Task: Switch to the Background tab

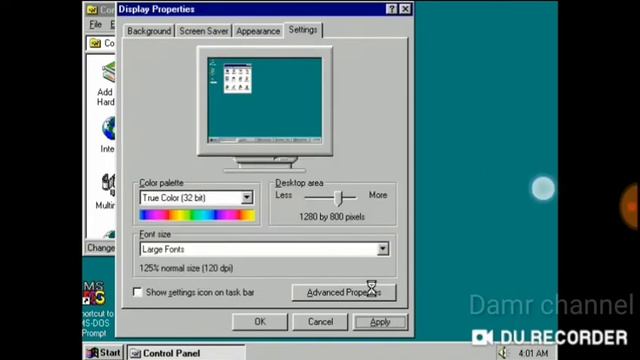Action: pos(149,31)
